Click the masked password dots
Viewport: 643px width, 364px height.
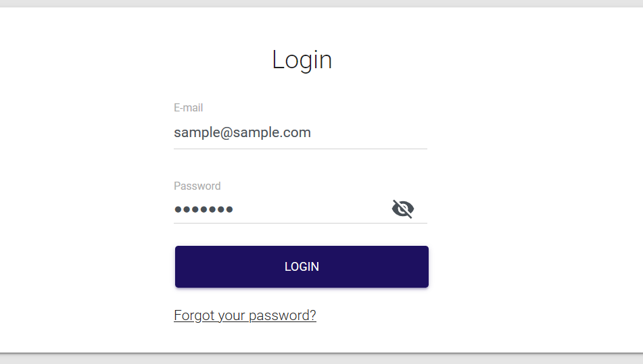click(204, 209)
